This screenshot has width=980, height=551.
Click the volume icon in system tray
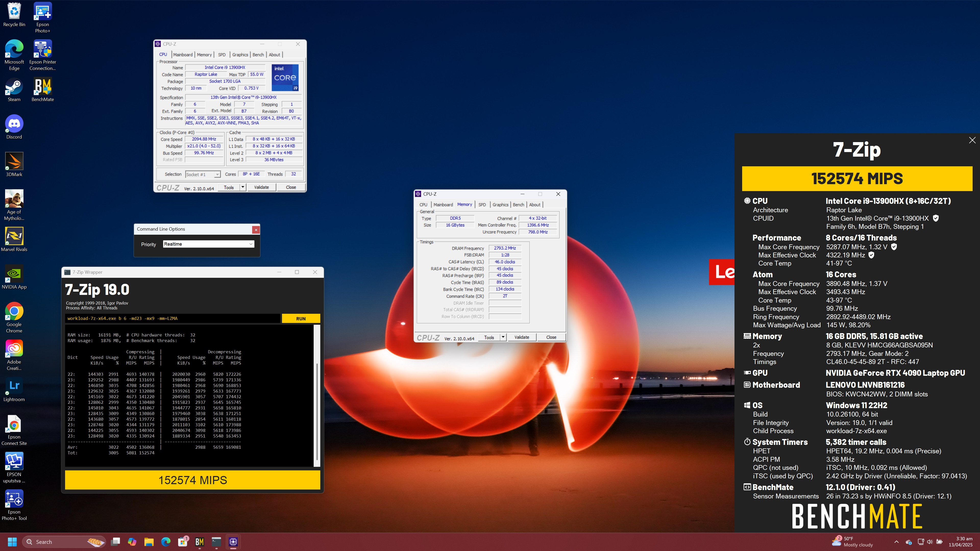[x=929, y=542]
